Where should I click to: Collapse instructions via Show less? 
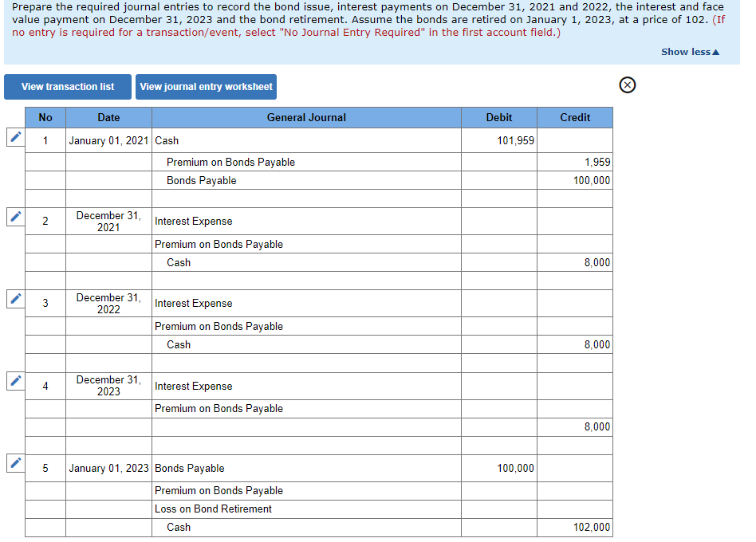point(690,52)
